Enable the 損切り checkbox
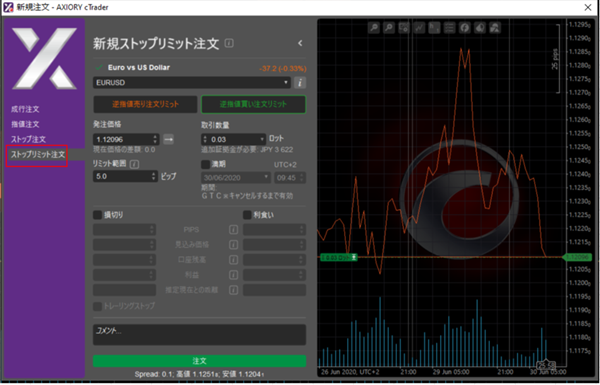This screenshot has width=600, height=385. pyautogui.click(x=98, y=215)
